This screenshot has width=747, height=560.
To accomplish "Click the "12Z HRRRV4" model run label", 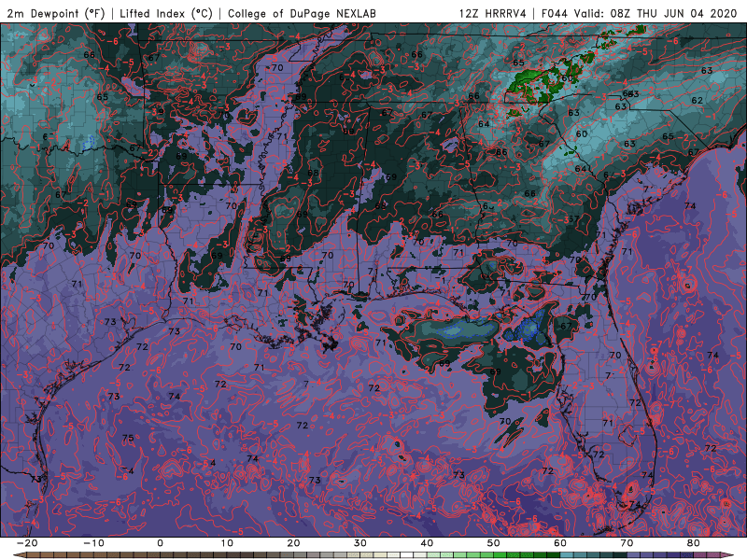I will (x=492, y=13).
